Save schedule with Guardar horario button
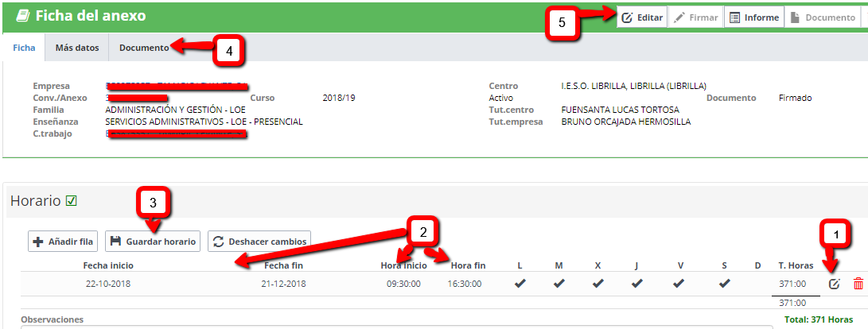Image resolution: width=868 pixels, height=329 pixels. coord(152,242)
